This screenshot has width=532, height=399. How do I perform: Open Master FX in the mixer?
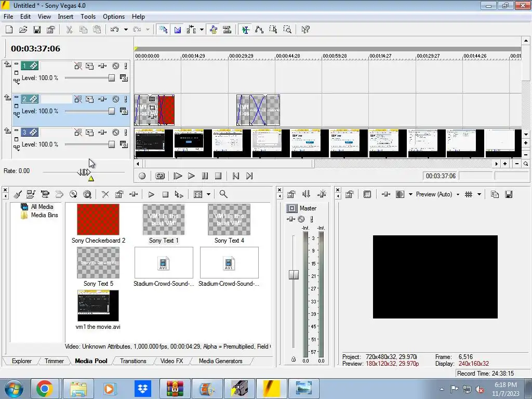click(x=291, y=219)
